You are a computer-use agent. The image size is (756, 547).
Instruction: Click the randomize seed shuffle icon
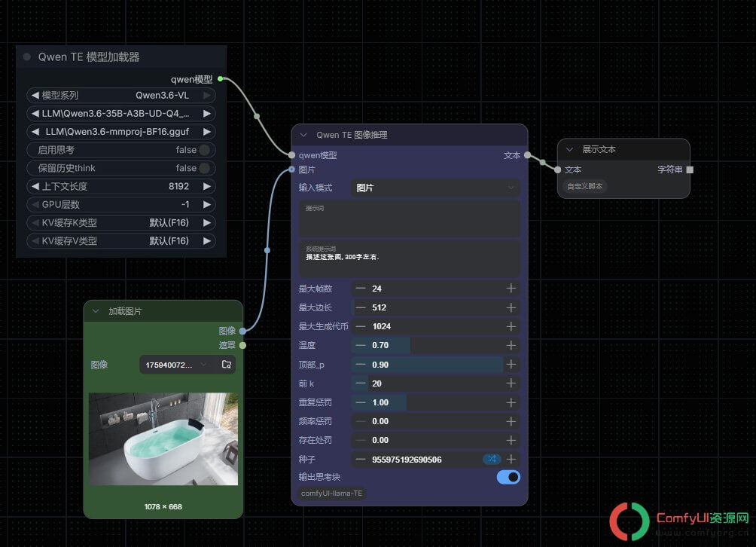492,459
